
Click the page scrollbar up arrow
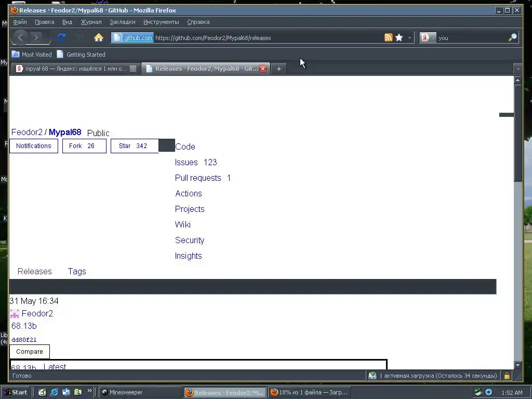pos(518,81)
